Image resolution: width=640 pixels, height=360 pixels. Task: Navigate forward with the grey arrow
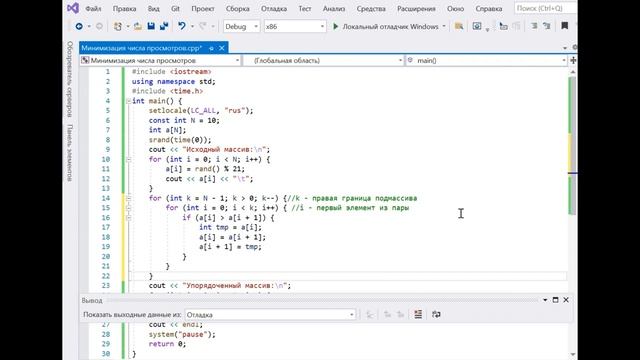click(99, 26)
